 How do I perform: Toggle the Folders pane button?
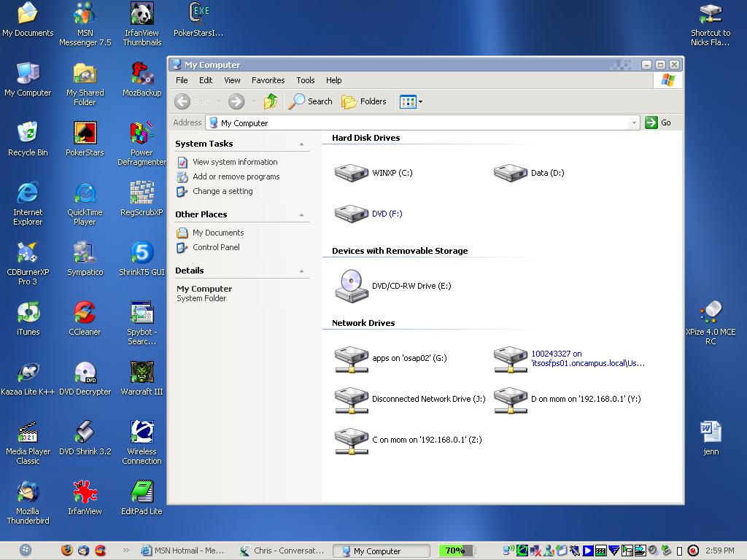[x=363, y=101]
